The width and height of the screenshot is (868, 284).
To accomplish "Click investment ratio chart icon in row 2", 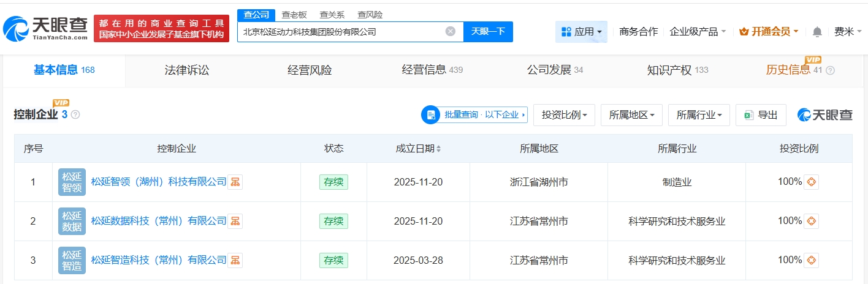I will [811, 221].
